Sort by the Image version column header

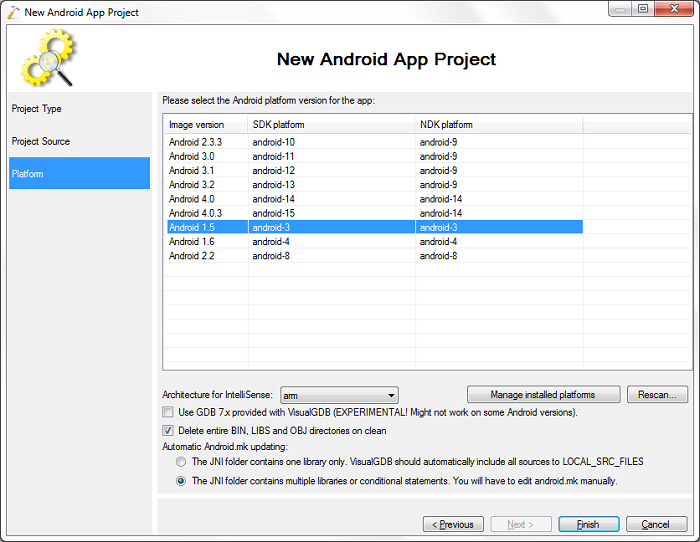pos(205,125)
